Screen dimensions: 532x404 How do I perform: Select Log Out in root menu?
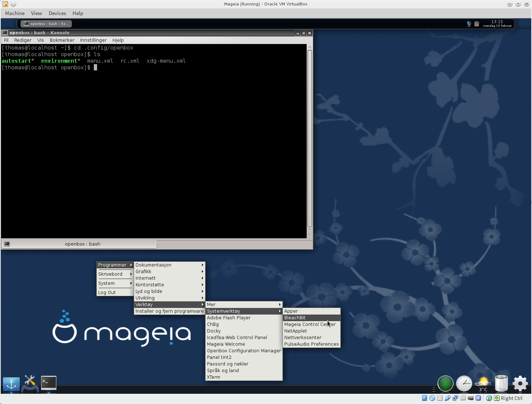[115, 292]
